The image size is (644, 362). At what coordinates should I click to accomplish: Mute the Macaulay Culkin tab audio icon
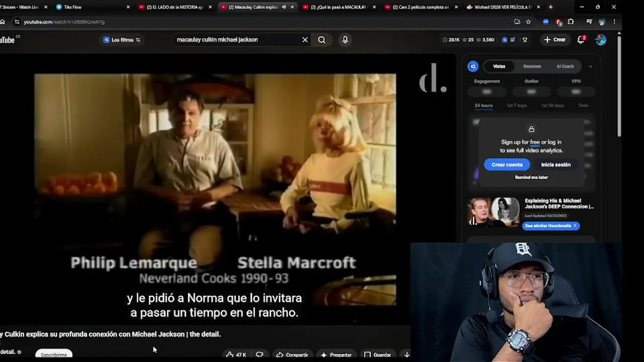tap(284, 7)
